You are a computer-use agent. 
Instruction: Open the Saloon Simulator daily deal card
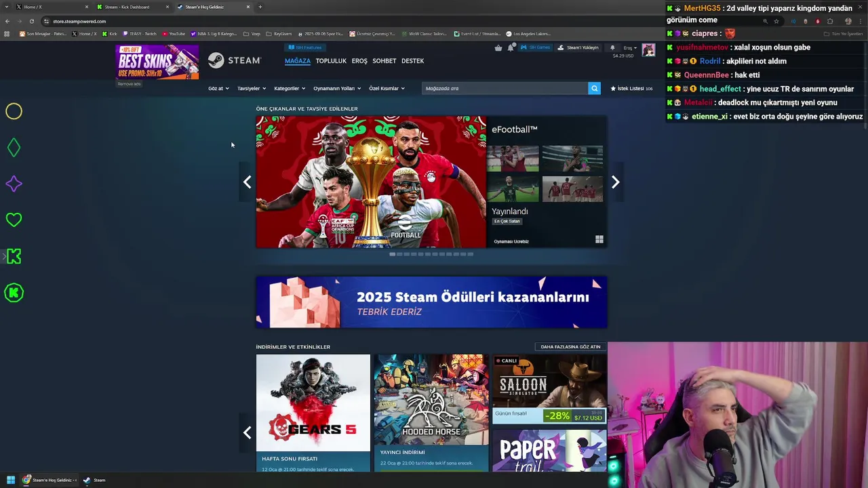549,389
